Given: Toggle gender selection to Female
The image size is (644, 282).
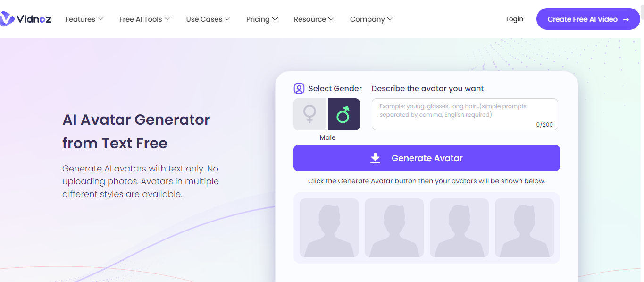Looking at the screenshot, I should coord(310,114).
